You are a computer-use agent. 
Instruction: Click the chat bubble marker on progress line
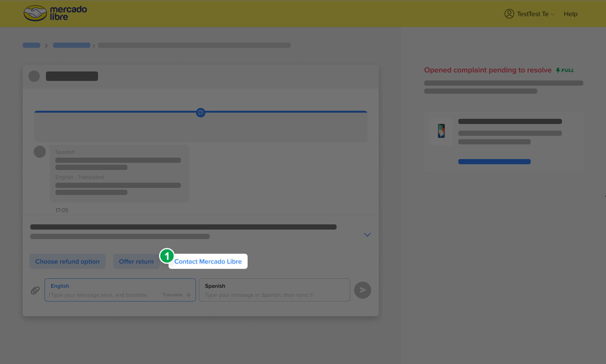click(x=201, y=113)
